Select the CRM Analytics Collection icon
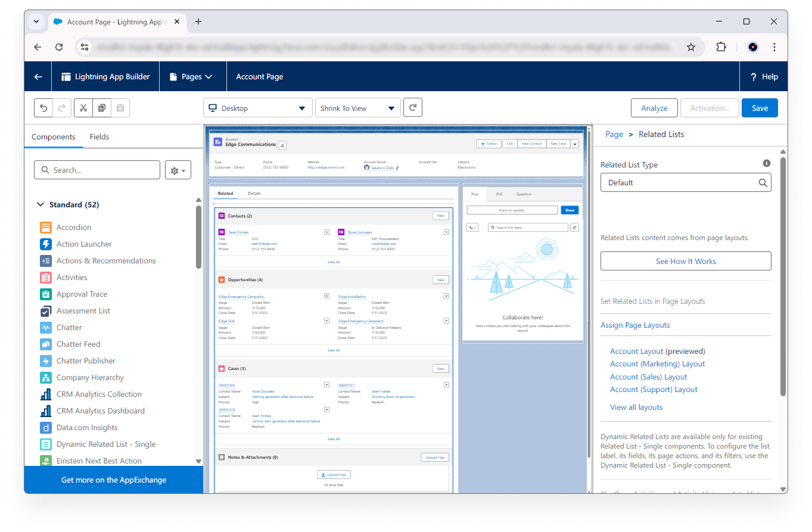The height and width of the screenshot is (532, 812). (46, 394)
